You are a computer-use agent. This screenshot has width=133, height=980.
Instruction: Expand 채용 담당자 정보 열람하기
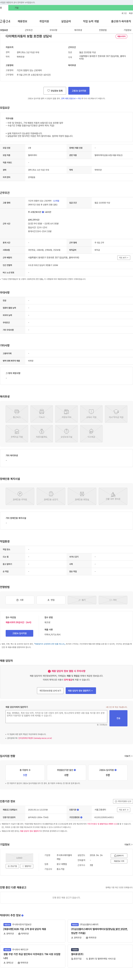(x=80, y=691)
